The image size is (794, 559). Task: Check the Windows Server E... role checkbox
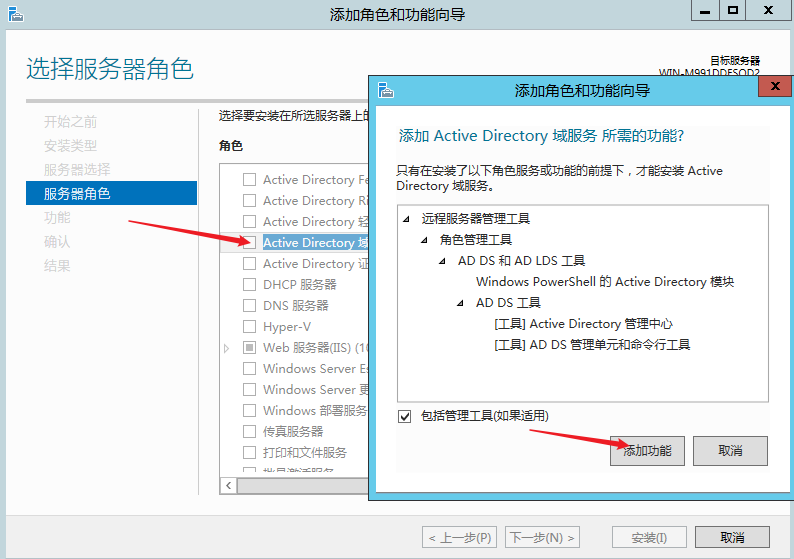(x=249, y=369)
